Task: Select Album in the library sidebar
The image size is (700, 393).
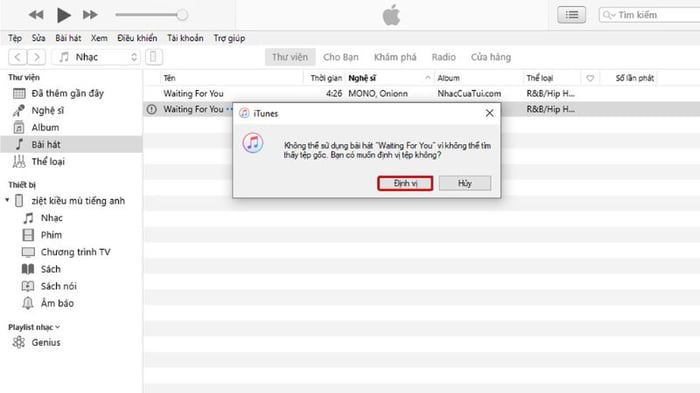Action: [71, 127]
